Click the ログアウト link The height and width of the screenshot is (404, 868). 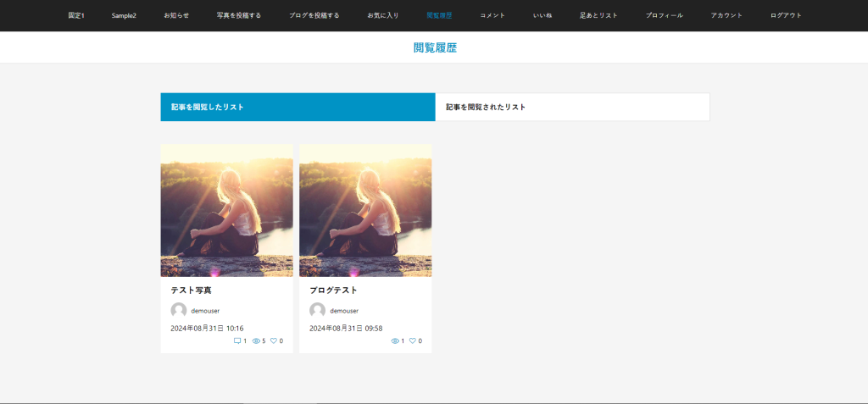[786, 15]
